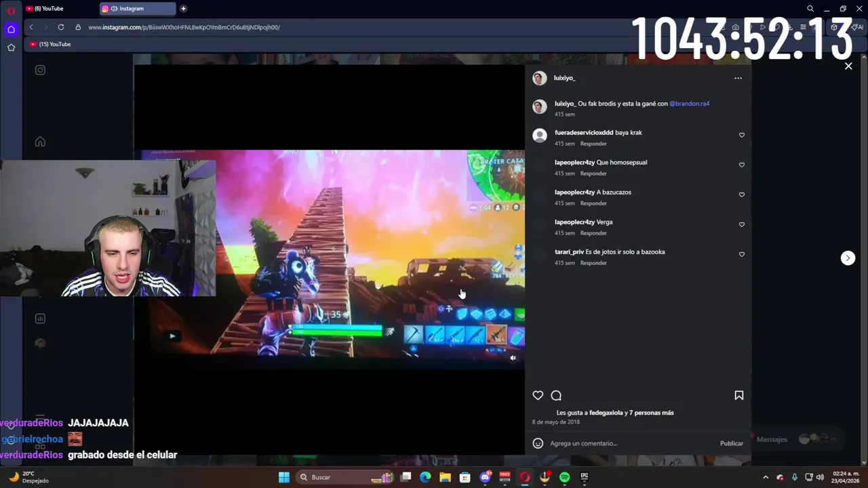
Task: Open Epic Games Launcher on taskbar
Action: coord(584,477)
